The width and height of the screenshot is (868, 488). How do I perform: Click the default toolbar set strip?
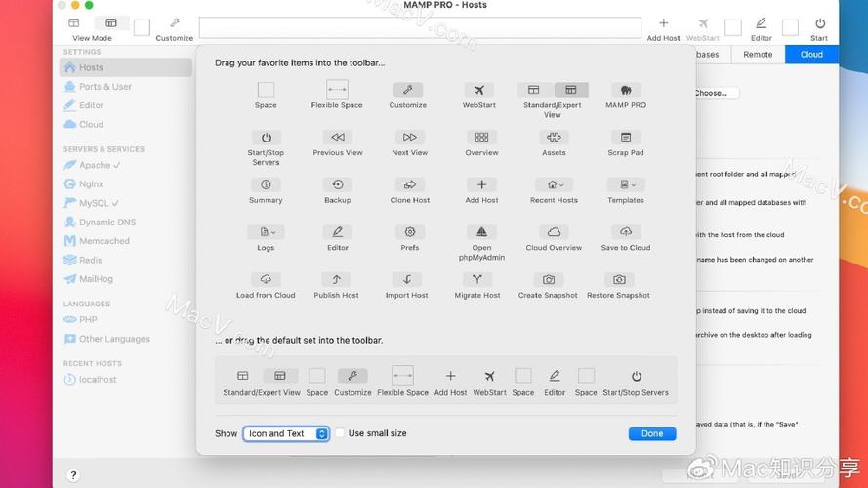tap(445, 380)
